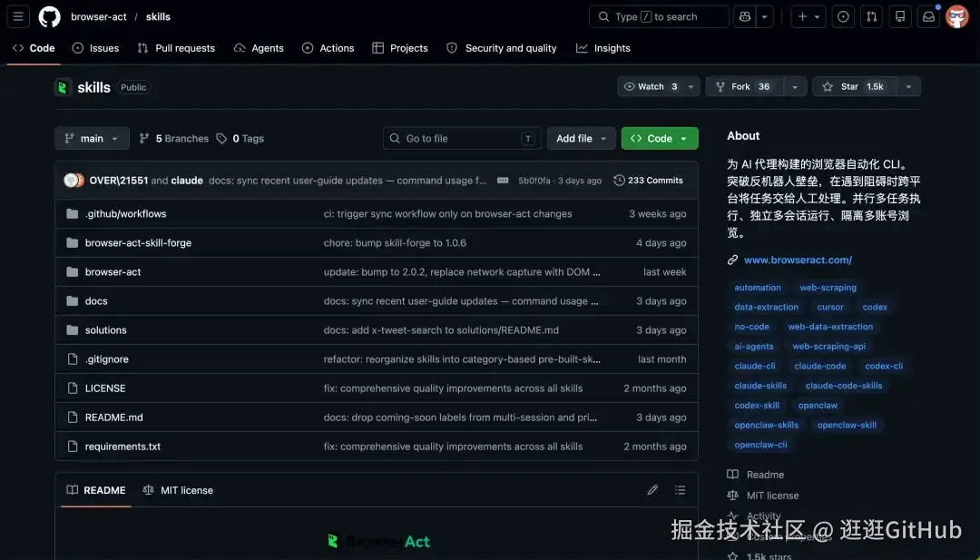980x560 pixels.
Task: Visit www.browseract.com link
Action: (799, 260)
